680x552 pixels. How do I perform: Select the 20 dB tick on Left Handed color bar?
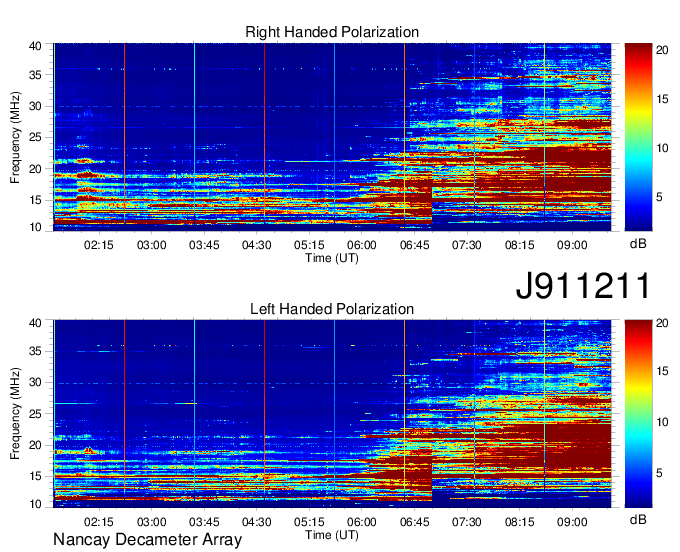click(662, 323)
